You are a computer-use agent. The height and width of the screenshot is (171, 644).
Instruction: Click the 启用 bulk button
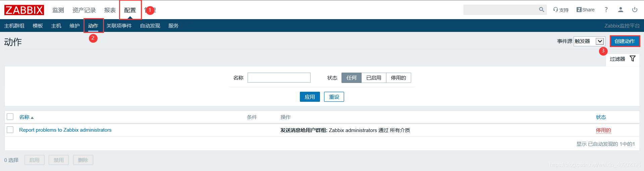click(x=34, y=160)
